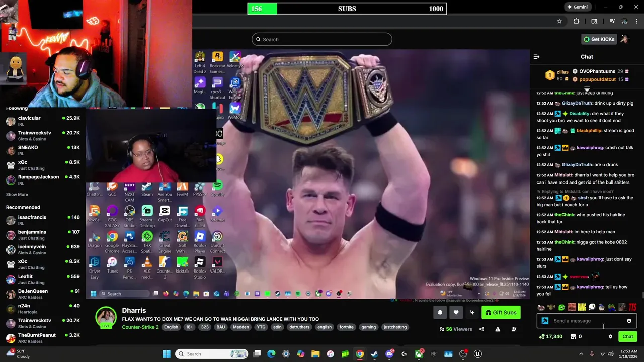Open isaacfrancis recommended channel

pyautogui.click(x=43, y=220)
